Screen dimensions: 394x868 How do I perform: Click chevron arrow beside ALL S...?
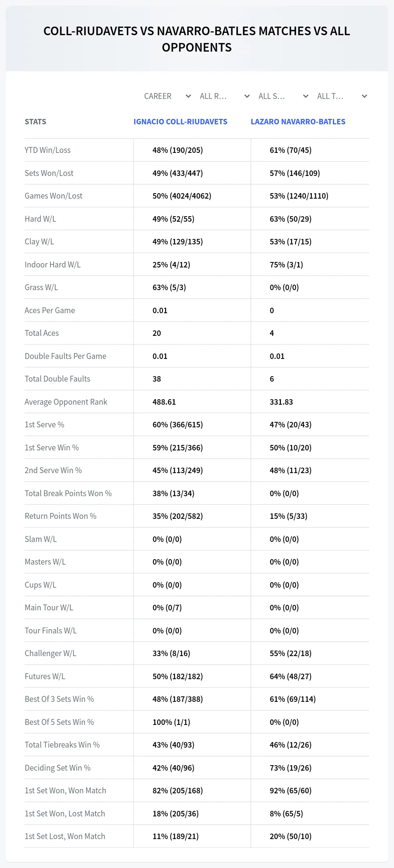pyautogui.click(x=306, y=96)
